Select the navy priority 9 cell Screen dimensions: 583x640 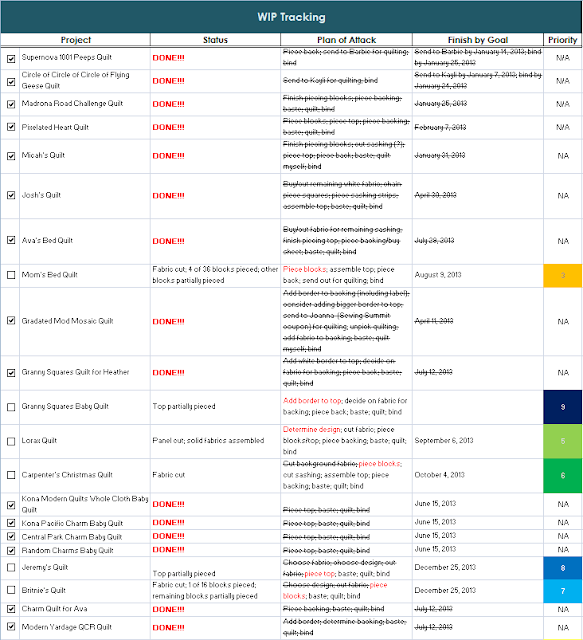point(563,407)
